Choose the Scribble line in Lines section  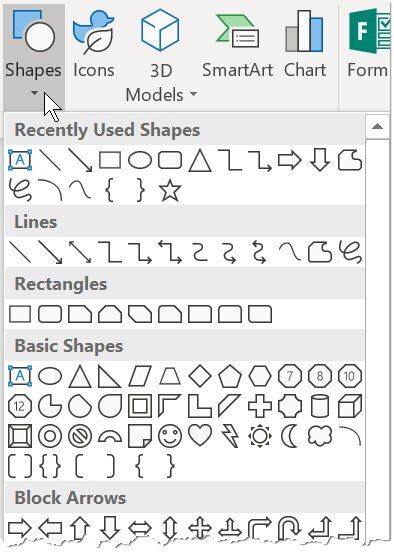(350, 252)
